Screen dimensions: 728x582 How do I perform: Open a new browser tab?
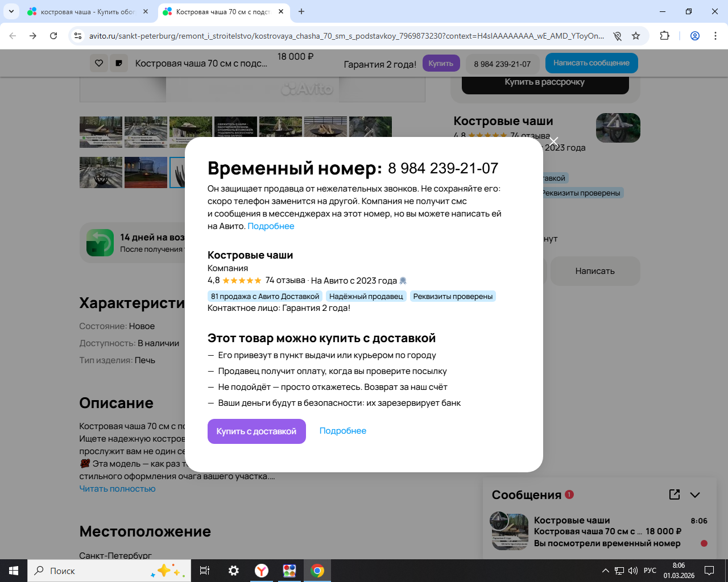pos(301,11)
